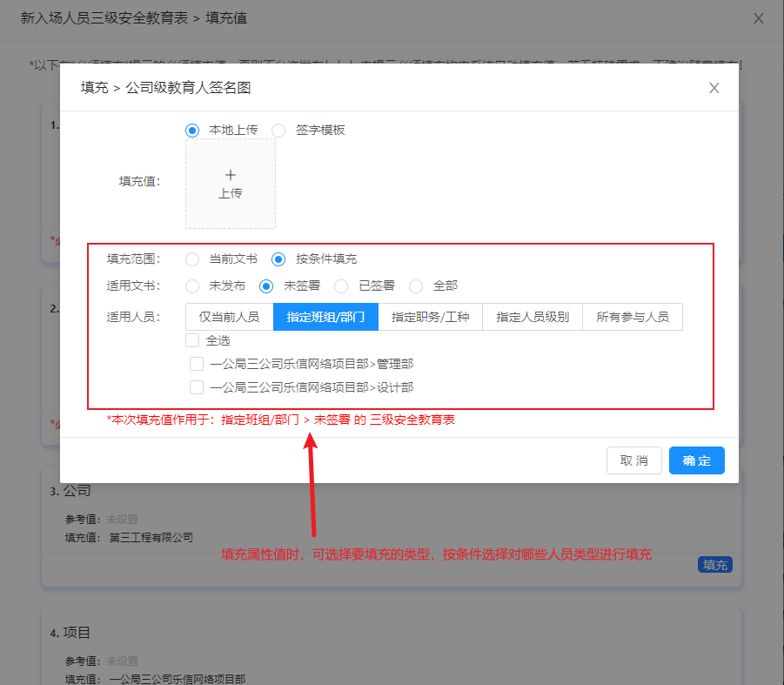Choose 当前文书 as fill range

pyautogui.click(x=193, y=259)
